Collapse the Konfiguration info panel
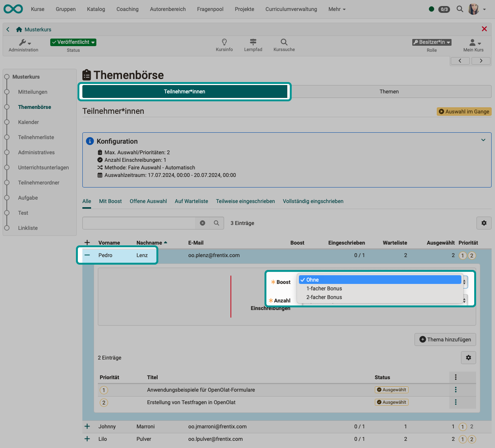Screen dimensions: 495x448 coord(483,140)
